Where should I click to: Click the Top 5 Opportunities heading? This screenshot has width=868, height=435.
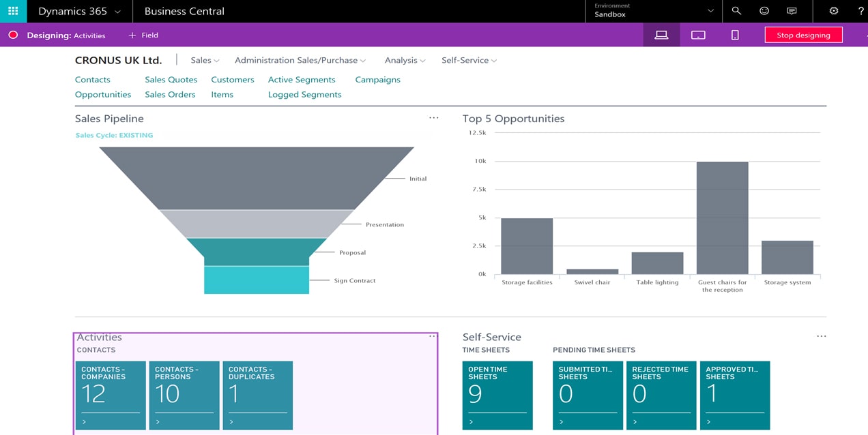tap(513, 119)
